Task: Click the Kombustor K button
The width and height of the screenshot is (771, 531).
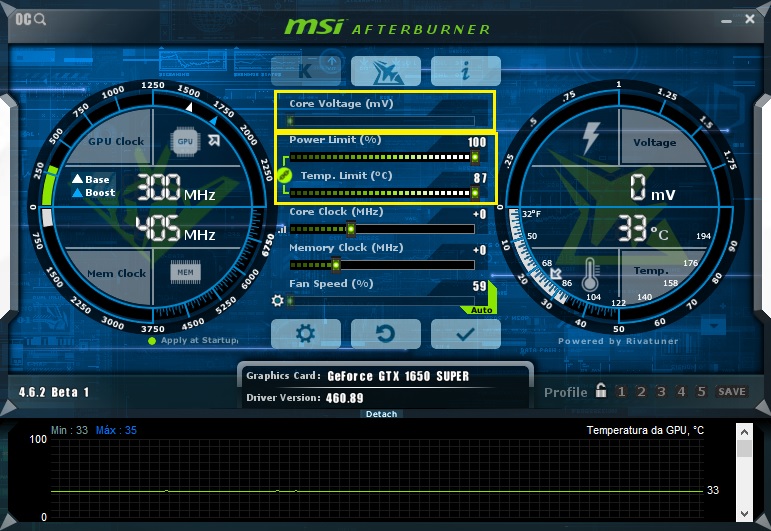Action: [306, 71]
